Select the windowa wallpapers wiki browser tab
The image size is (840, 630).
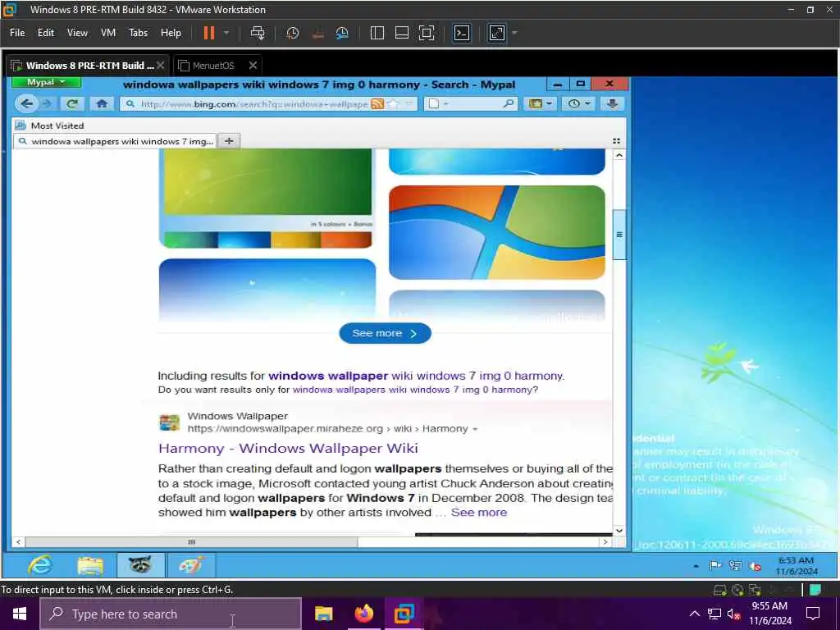tap(115, 141)
